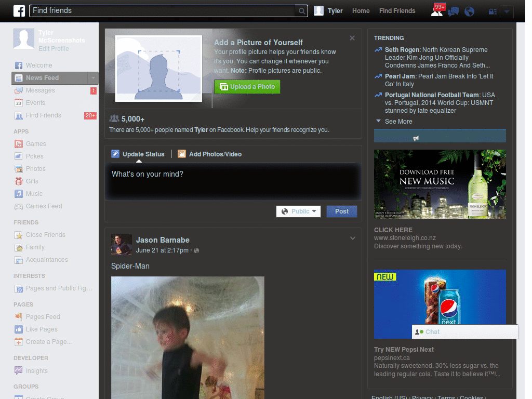Screen dimensions: 532x399
Task: Select the Add Photos/Video tab
Action: coord(210,154)
